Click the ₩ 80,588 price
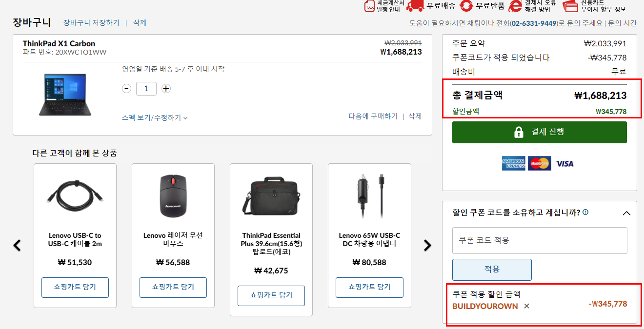The image size is (644, 329). pyautogui.click(x=369, y=262)
